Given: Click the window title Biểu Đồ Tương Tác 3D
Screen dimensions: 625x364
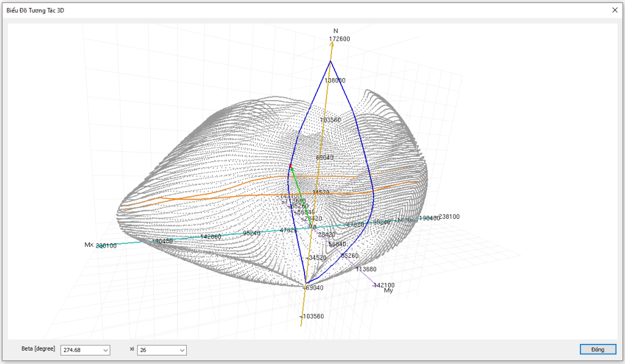Looking at the screenshot, I should click(x=35, y=10).
